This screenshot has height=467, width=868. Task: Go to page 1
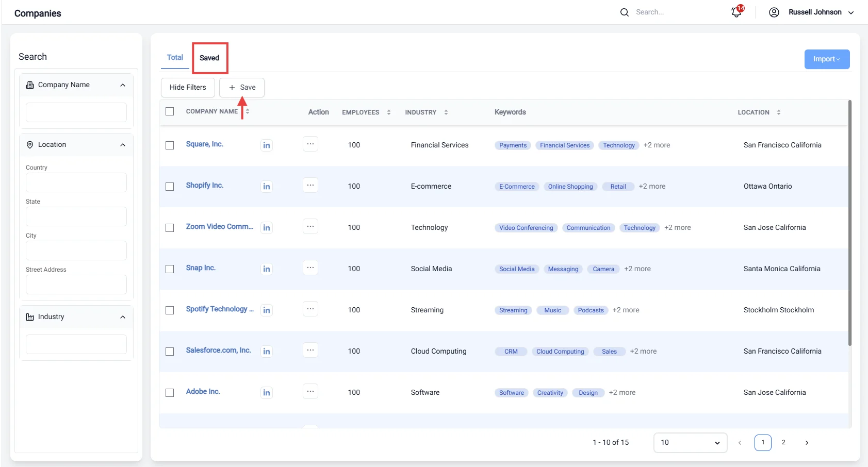(763, 443)
